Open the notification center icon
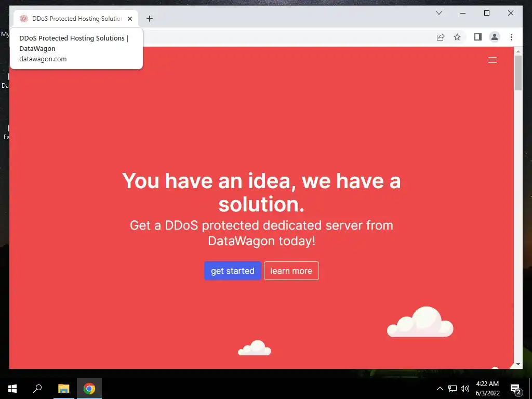The height and width of the screenshot is (399, 532). pyautogui.click(x=515, y=389)
